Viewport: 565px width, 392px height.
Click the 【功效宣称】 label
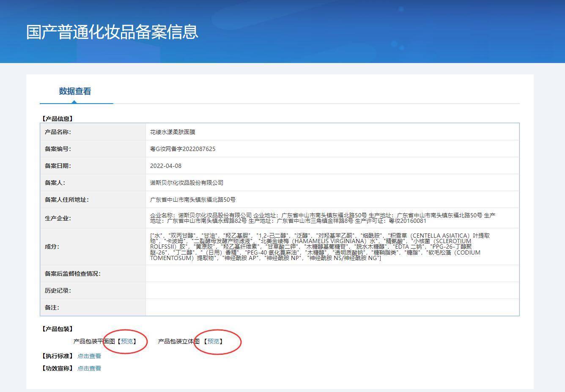pyautogui.click(x=57, y=368)
